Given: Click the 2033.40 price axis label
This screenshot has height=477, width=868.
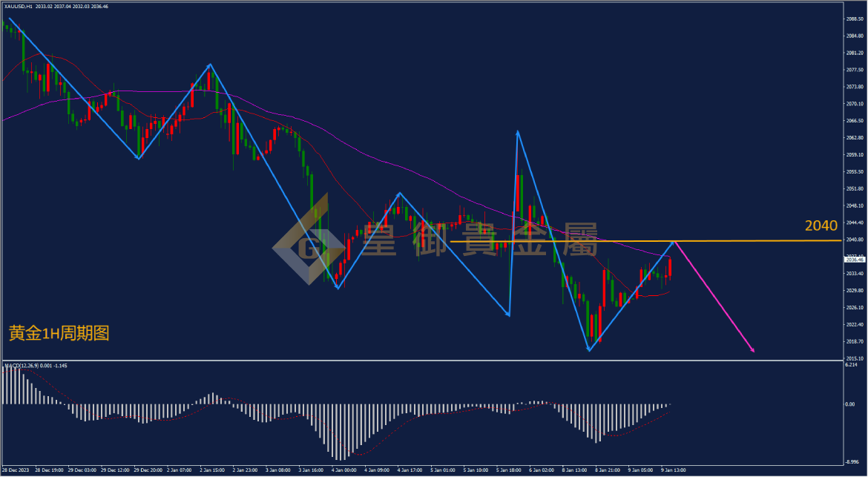Looking at the screenshot, I should (854, 273).
